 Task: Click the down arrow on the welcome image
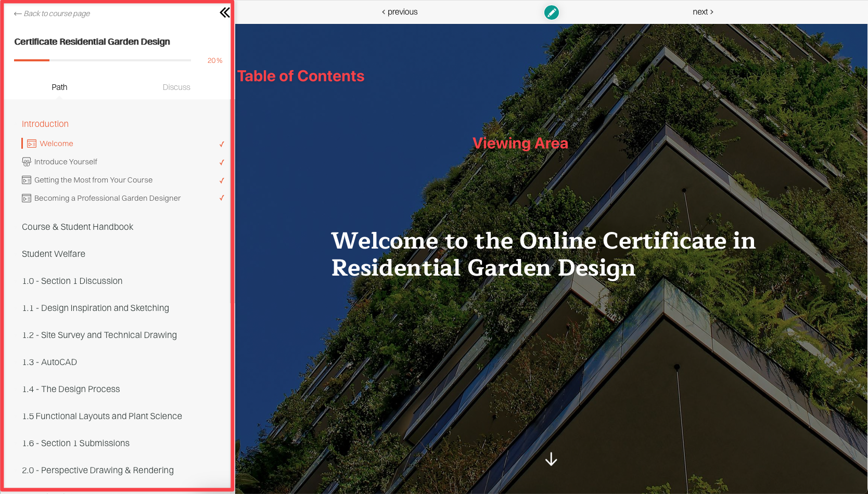point(551,459)
